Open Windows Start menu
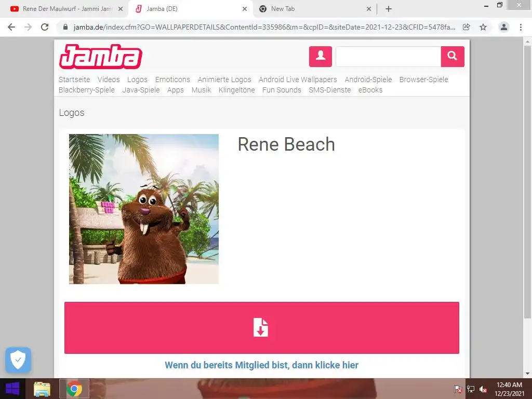 pyautogui.click(x=12, y=389)
